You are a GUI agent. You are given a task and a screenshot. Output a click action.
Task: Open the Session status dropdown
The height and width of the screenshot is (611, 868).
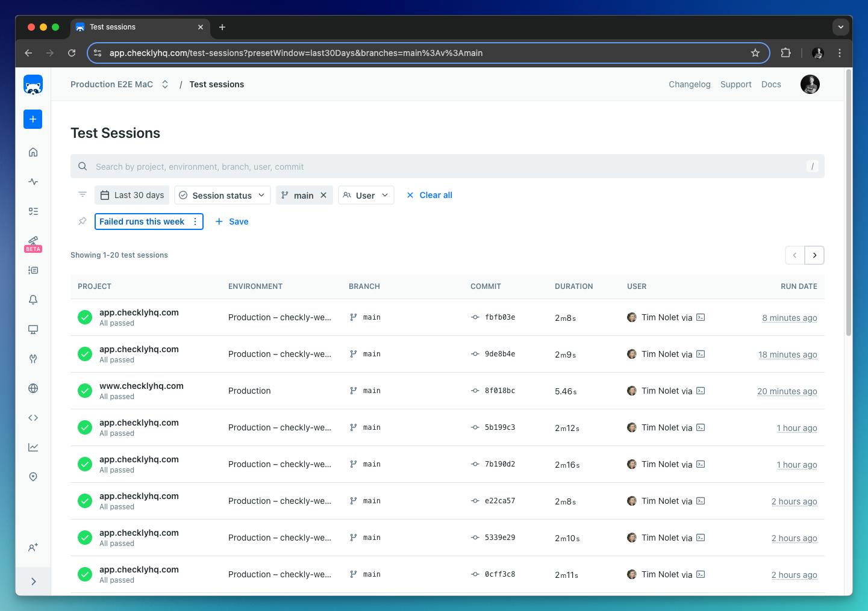tap(222, 195)
